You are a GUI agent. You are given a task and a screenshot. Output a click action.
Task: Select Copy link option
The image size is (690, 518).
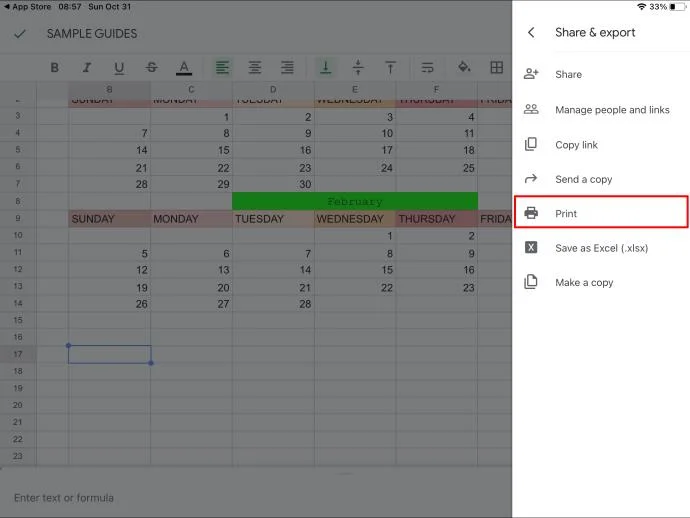coord(601,144)
